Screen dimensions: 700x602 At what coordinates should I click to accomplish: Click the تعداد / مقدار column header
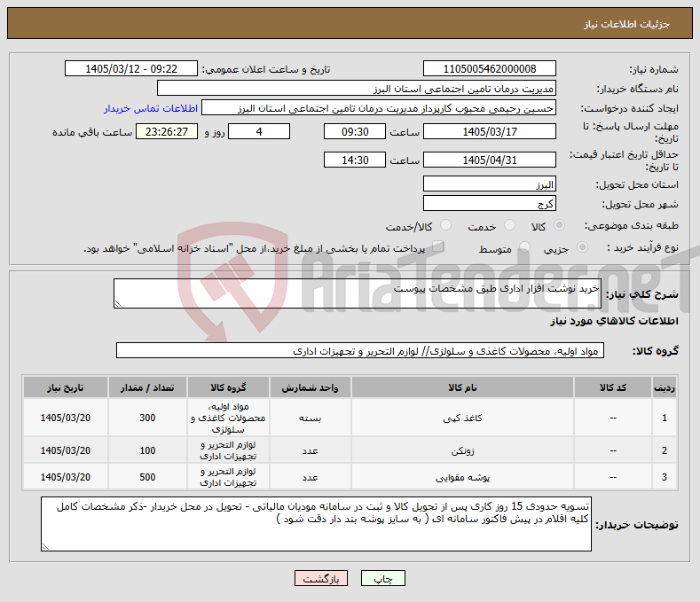pos(147,387)
